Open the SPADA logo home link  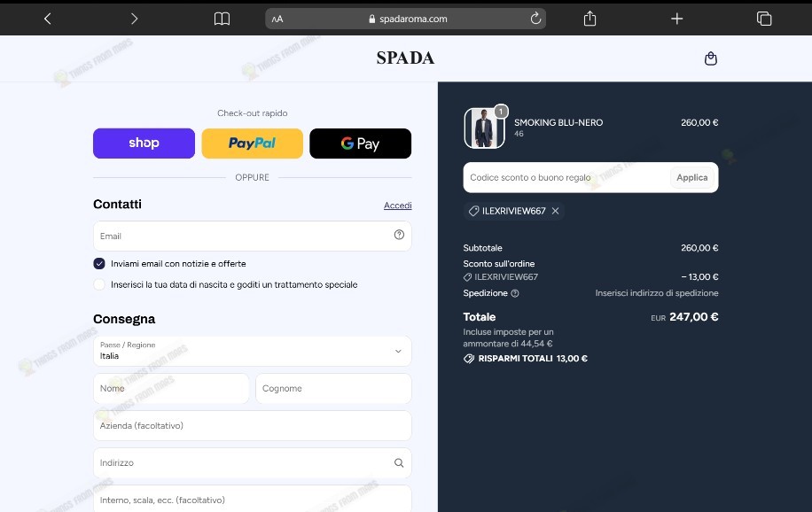(405, 58)
